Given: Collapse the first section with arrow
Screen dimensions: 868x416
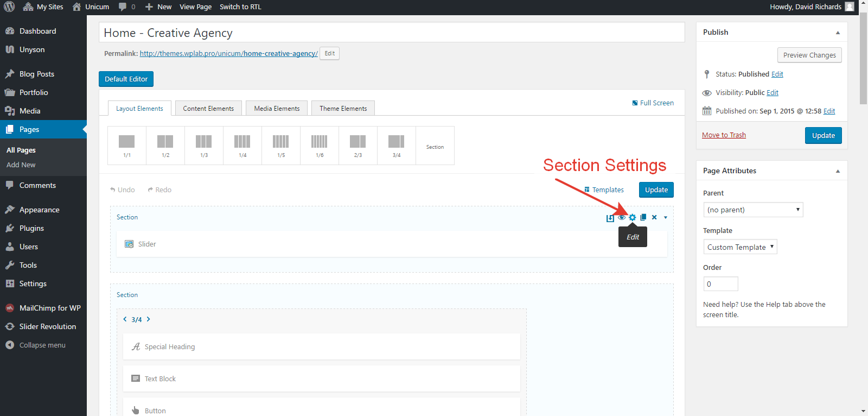Looking at the screenshot, I should pos(666,218).
